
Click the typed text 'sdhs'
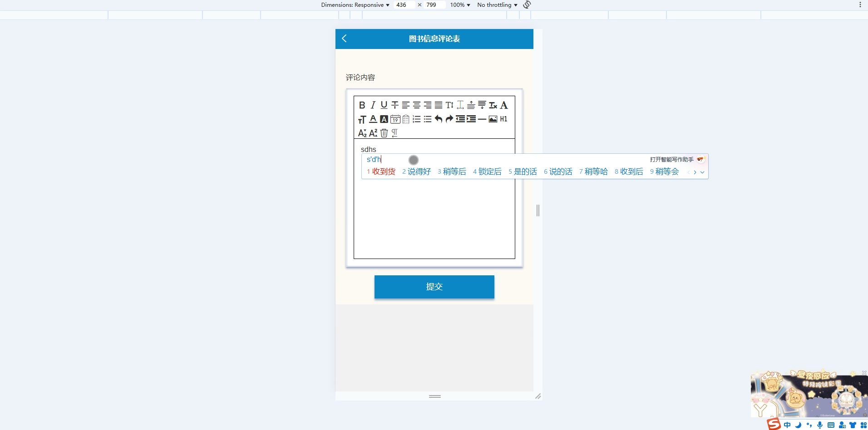369,149
